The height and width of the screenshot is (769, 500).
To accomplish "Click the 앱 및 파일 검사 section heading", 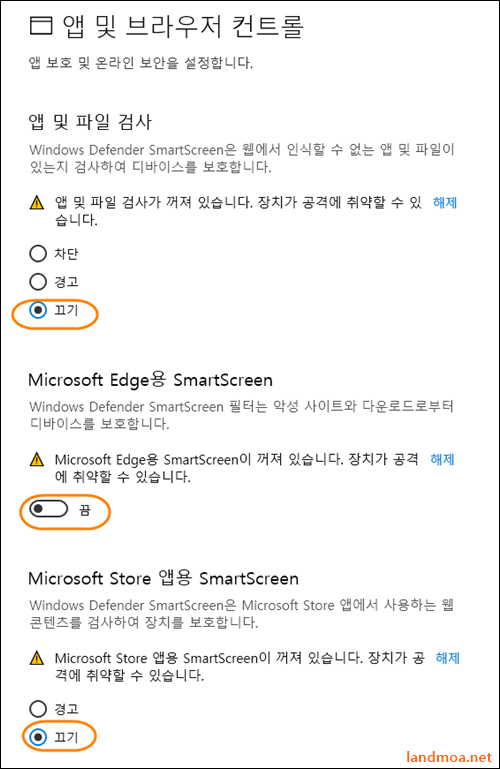I will pyautogui.click(x=90, y=122).
